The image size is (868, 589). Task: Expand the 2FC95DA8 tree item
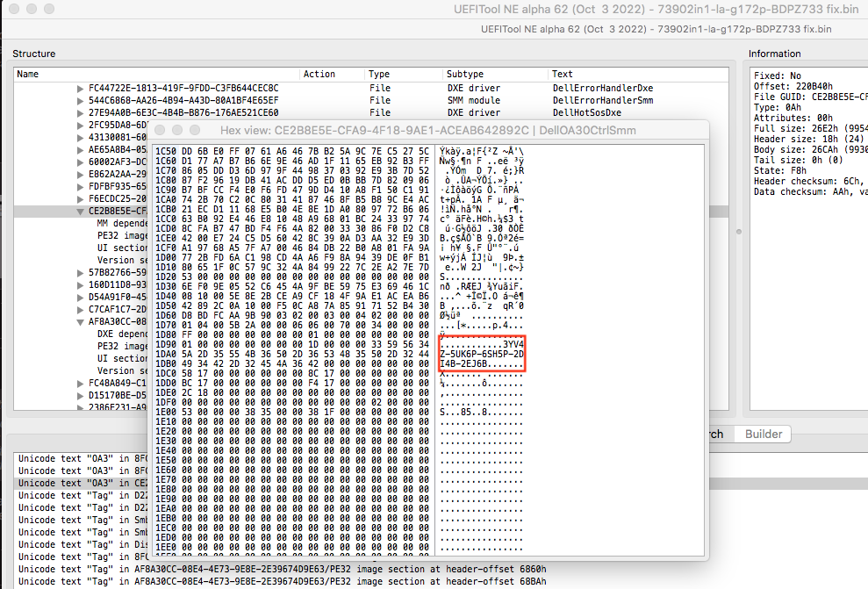click(80, 126)
